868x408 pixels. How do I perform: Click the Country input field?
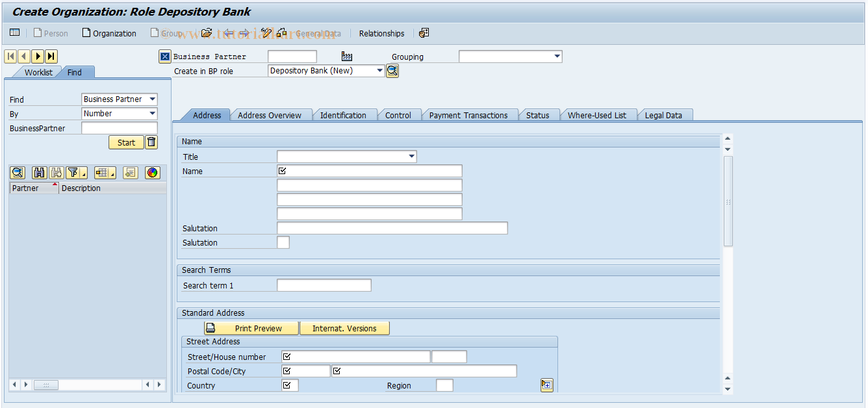[x=290, y=385]
